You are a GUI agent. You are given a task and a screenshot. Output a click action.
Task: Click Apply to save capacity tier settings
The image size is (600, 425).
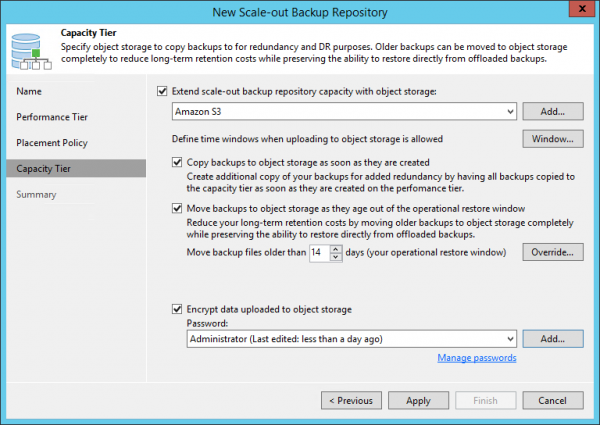pyautogui.click(x=418, y=401)
